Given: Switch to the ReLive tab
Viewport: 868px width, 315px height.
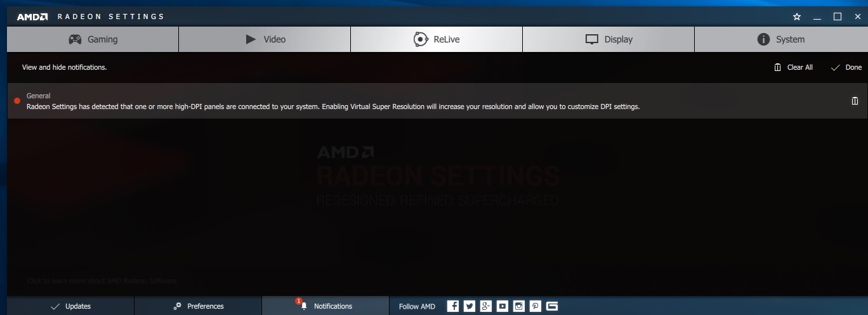Looking at the screenshot, I should [x=437, y=39].
